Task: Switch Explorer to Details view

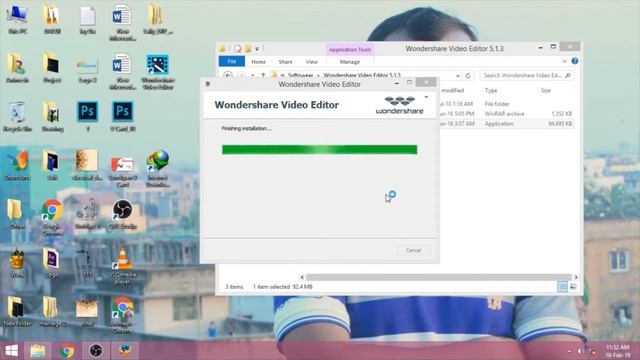Action: 562,287
